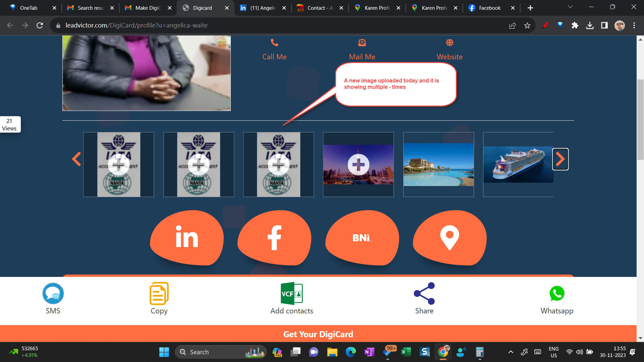Open the LinkedIn social button
Image resolution: width=644 pixels, height=362 pixels.
point(187,238)
